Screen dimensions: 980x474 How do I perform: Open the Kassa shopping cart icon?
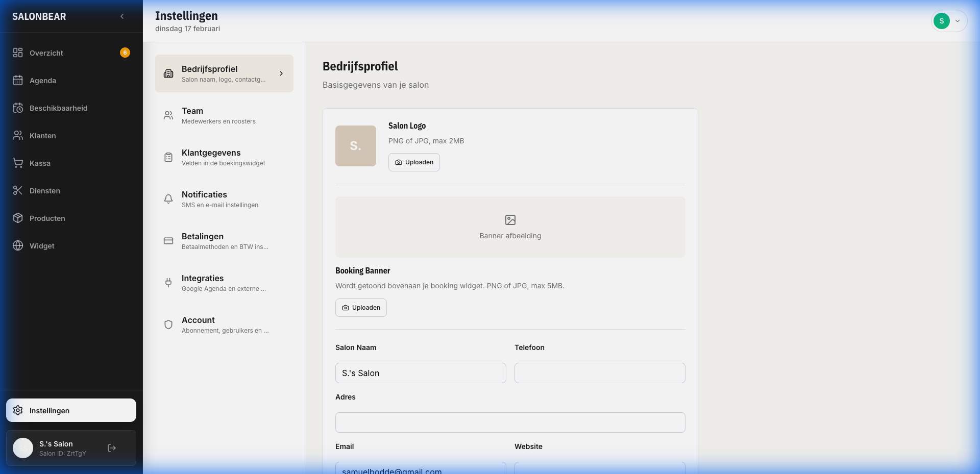coord(18,163)
